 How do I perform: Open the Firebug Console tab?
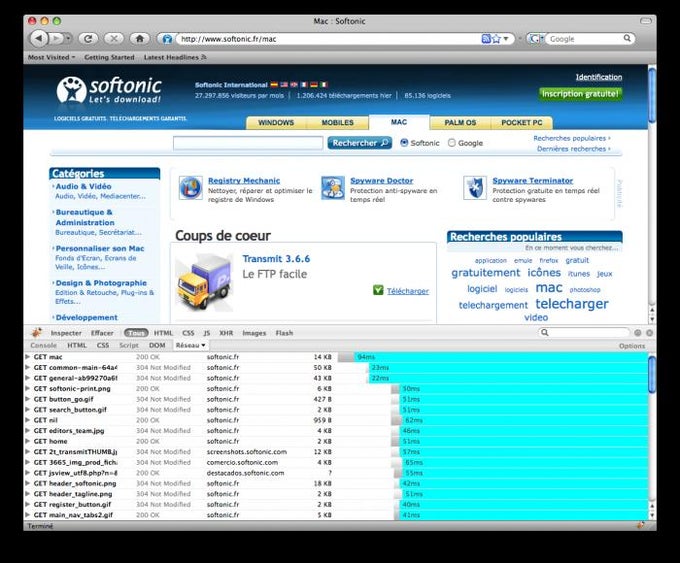[x=43, y=345]
